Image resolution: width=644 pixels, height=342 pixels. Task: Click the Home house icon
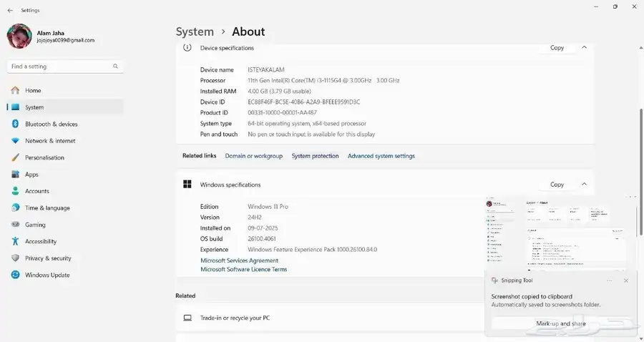tap(15, 90)
